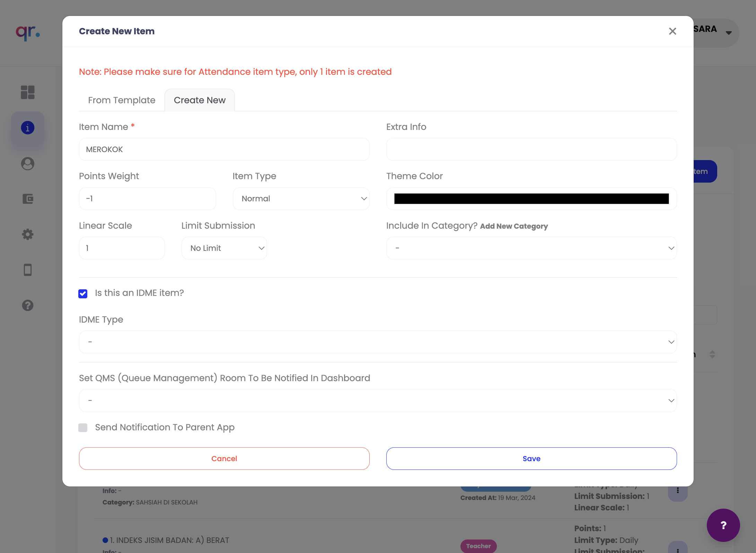This screenshot has height=553, width=756.
Task: Select the info icon in sidebar
Action: [x=28, y=128]
